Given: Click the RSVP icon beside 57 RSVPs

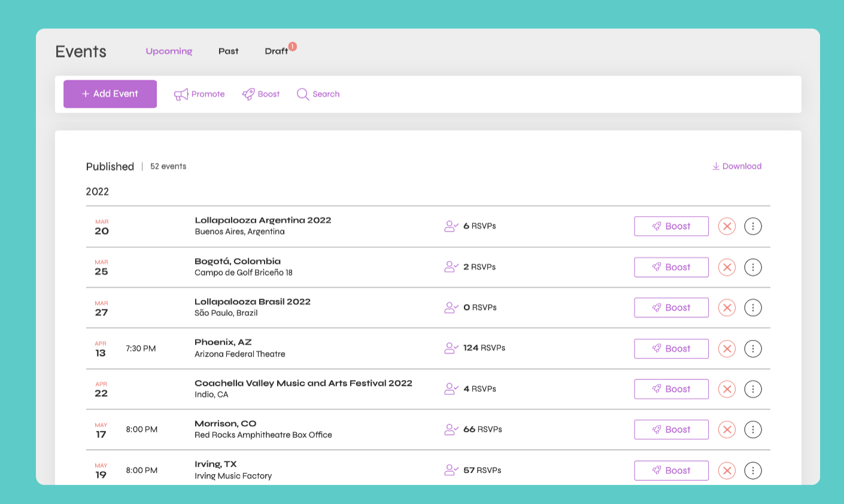Looking at the screenshot, I should point(451,470).
